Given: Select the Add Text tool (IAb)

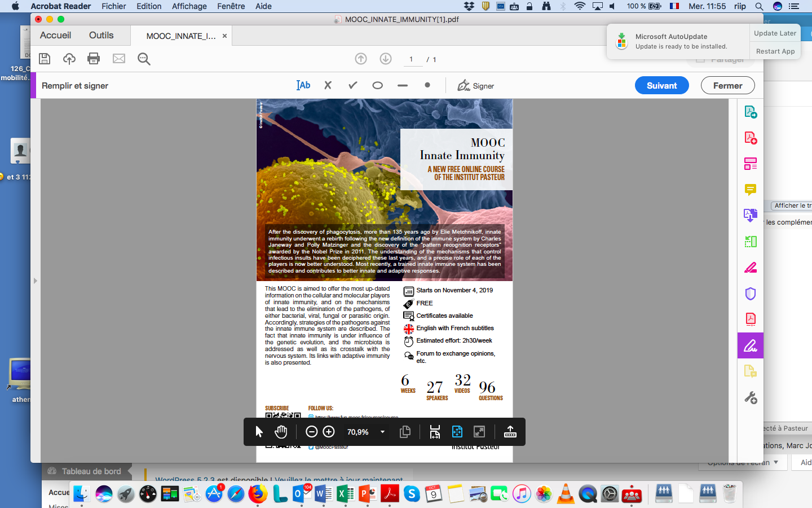Looking at the screenshot, I should pos(303,85).
